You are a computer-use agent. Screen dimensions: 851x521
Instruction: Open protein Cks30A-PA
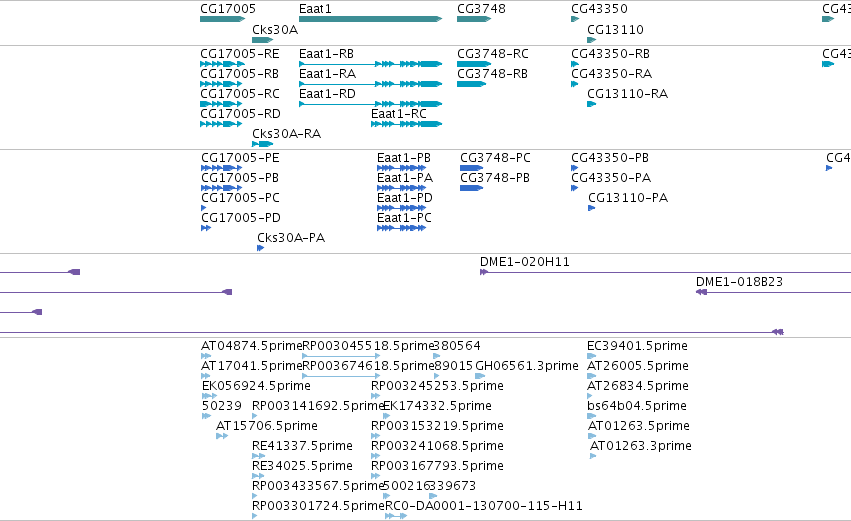click(x=291, y=238)
